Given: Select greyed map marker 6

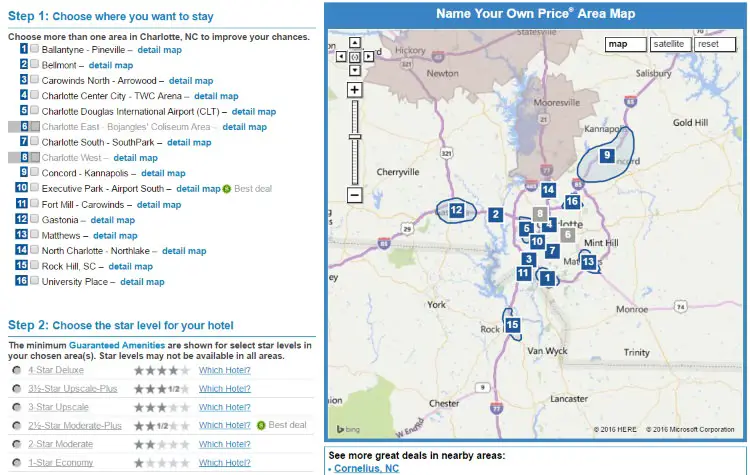Looking at the screenshot, I should [x=568, y=234].
